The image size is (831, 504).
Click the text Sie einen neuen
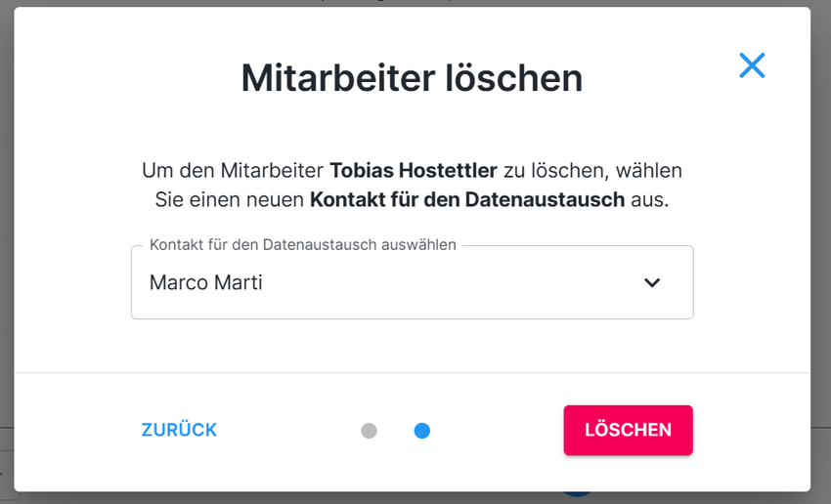230,200
